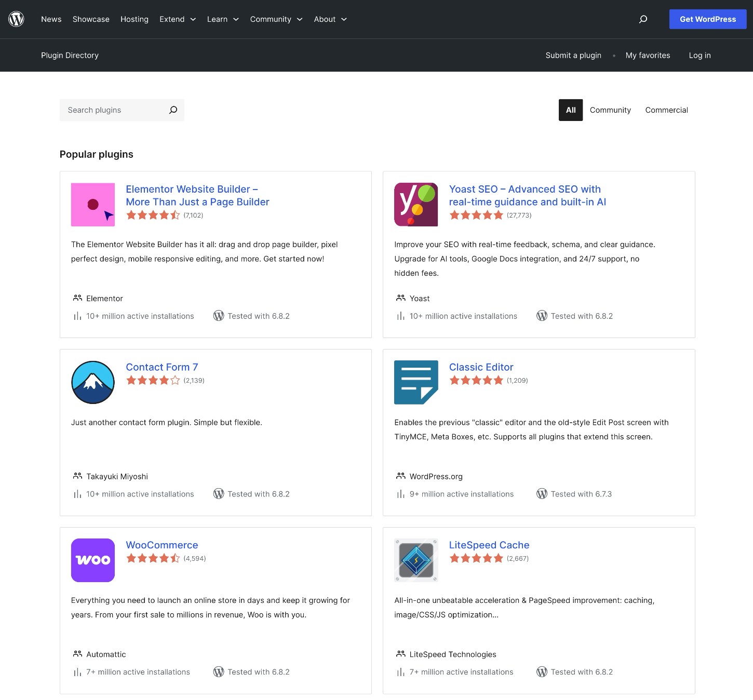Viewport: 753px width, 700px height.
Task: Click the author icon beside Elementor
Action: 77,298
